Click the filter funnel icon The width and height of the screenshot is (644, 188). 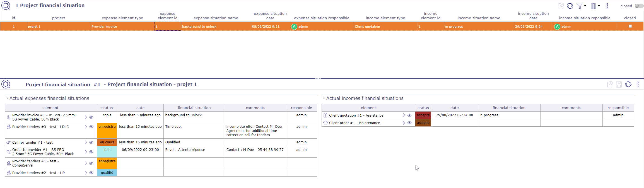click(580, 6)
